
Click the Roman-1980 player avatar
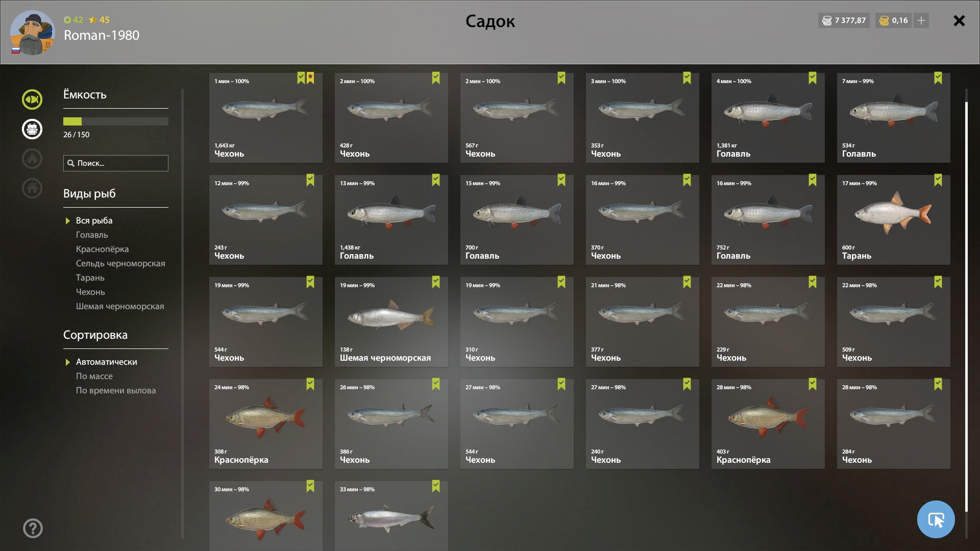tap(32, 33)
